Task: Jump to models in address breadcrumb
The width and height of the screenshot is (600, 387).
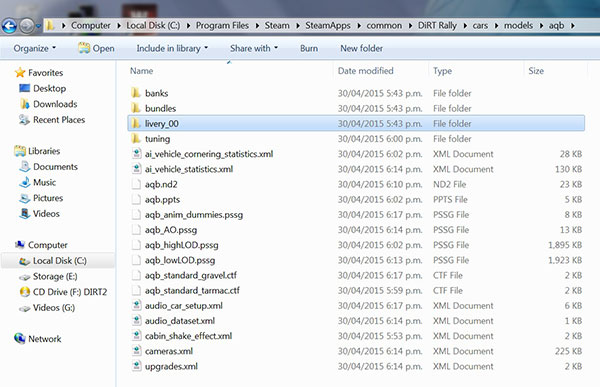Action: coord(518,26)
